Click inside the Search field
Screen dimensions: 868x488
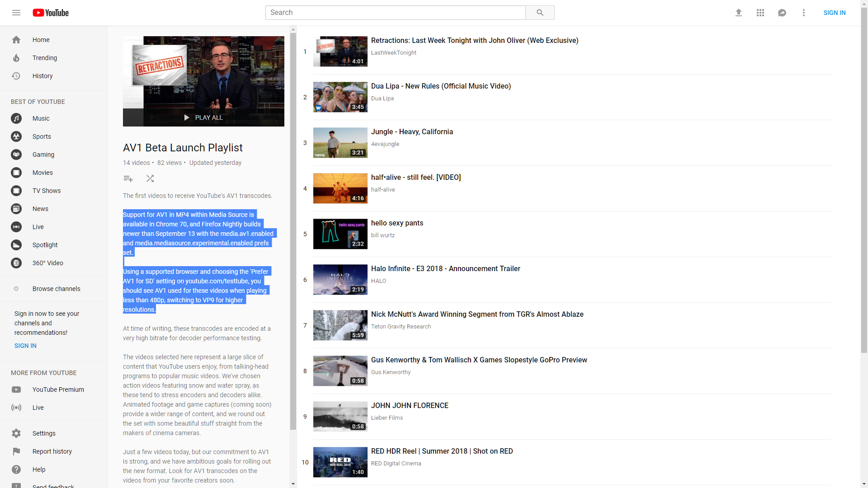[395, 13]
